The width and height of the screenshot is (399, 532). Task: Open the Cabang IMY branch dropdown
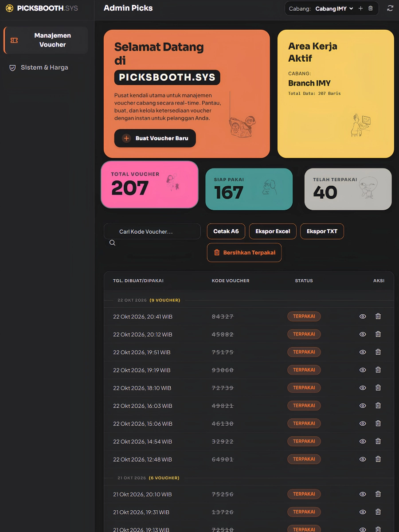click(334, 8)
